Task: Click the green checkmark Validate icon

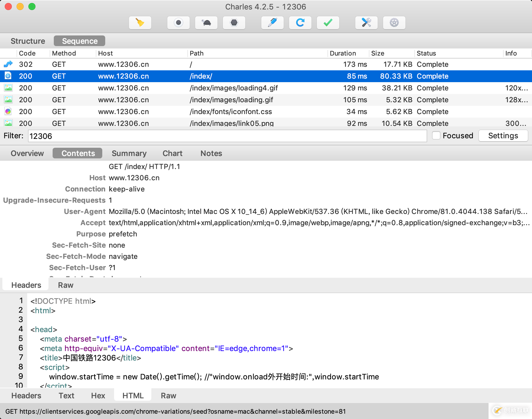Action: pyautogui.click(x=328, y=23)
